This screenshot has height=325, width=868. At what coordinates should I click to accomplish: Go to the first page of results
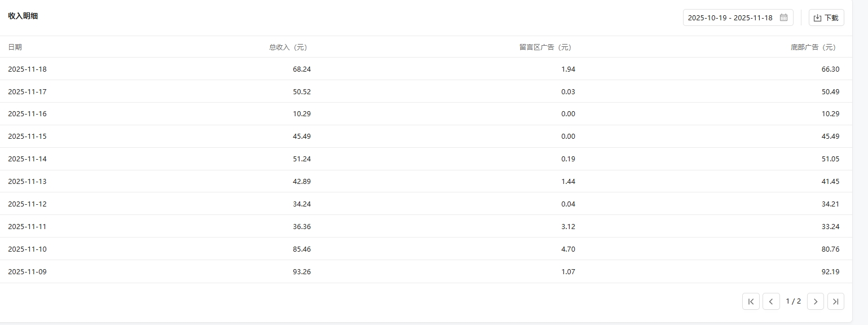(751, 301)
